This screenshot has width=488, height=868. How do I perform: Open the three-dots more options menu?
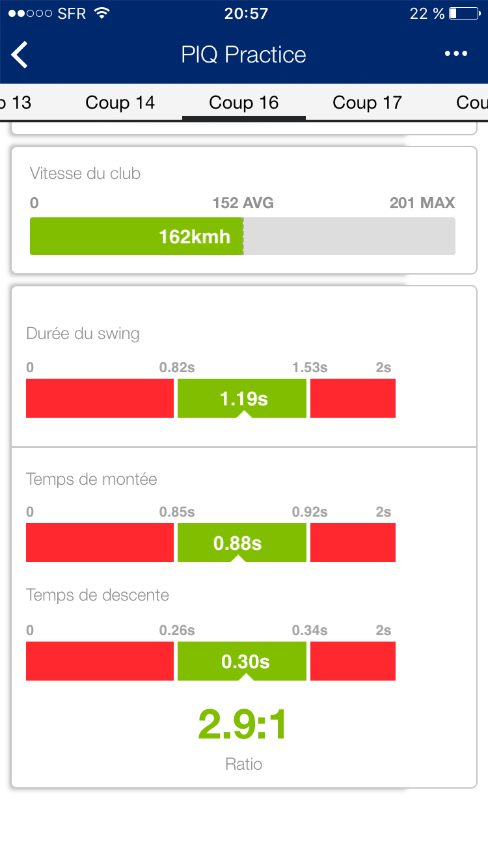456,54
